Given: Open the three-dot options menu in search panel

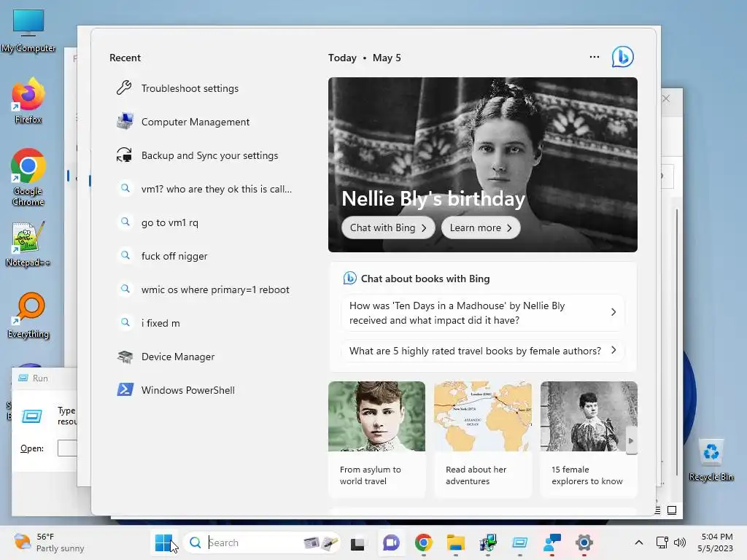Looking at the screenshot, I should click(594, 57).
